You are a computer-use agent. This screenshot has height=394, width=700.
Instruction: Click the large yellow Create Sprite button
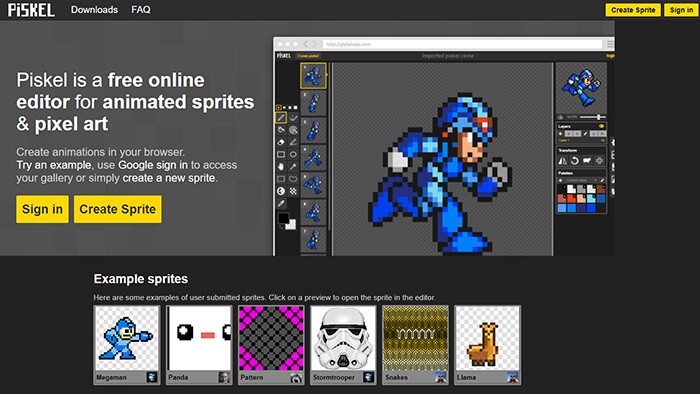(x=118, y=209)
